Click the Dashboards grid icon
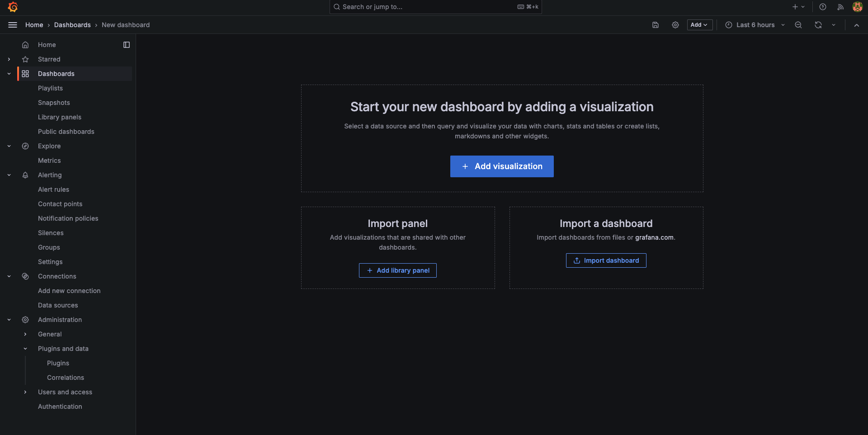This screenshot has height=435, width=868. pos(25,74)
